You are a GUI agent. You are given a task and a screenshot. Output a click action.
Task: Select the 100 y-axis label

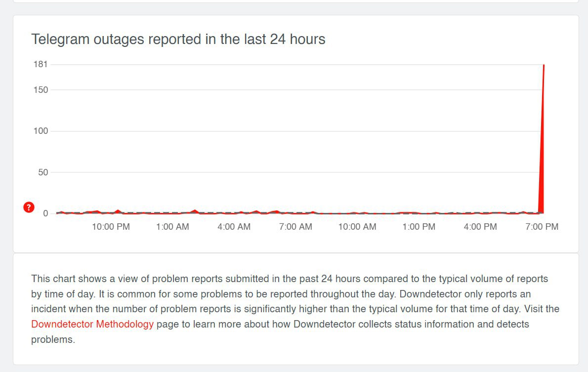tap(41, 131)
